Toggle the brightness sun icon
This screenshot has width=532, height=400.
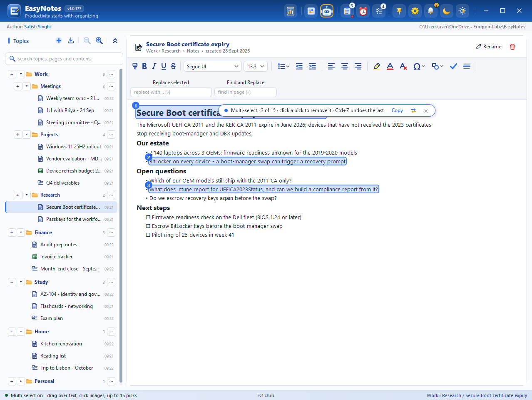point(462,11)
